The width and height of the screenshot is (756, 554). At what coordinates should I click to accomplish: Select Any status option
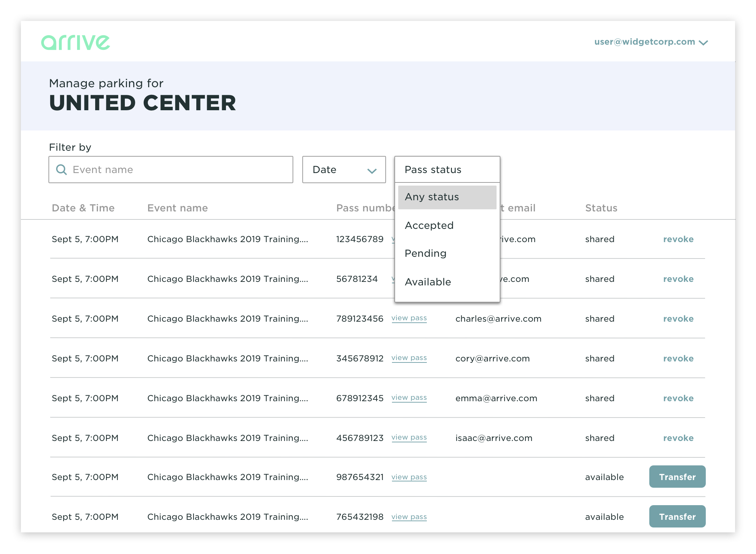[x=447, y=197]
